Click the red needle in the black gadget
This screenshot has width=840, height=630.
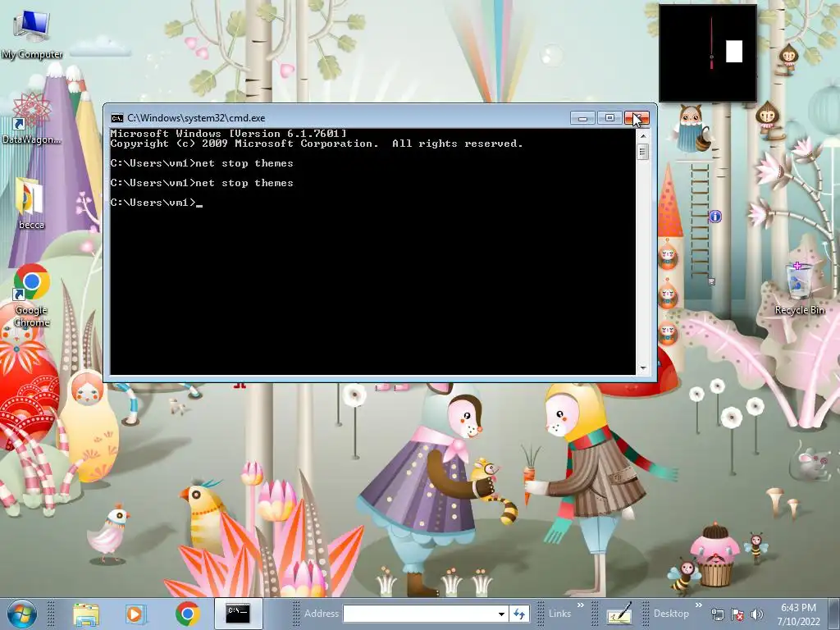711,43
